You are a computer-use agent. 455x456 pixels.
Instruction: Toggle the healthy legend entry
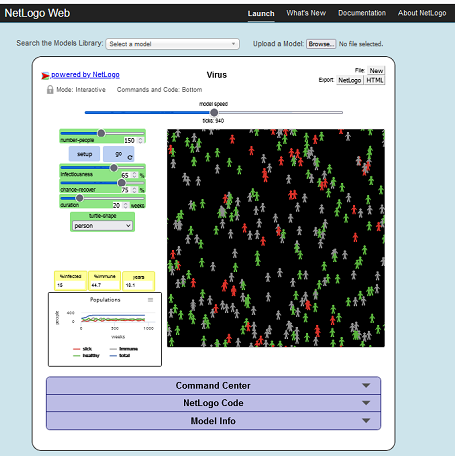86,355
